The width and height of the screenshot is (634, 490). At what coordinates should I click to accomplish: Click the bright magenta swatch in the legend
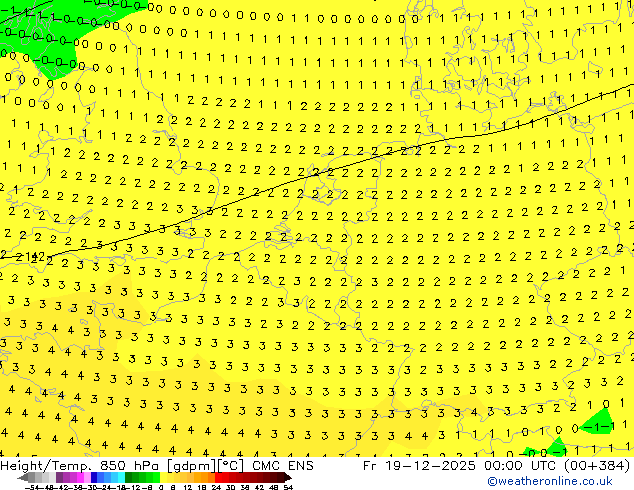[80, 477]
